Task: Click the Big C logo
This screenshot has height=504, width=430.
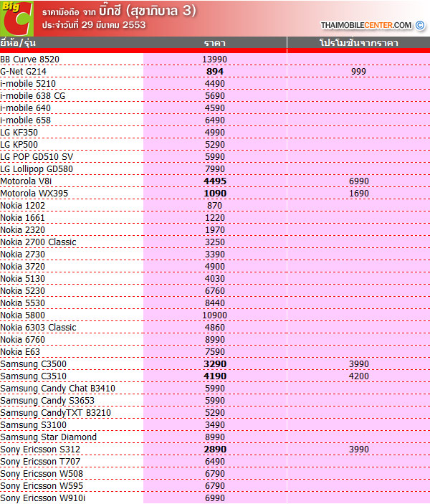Action: (16, 19)
